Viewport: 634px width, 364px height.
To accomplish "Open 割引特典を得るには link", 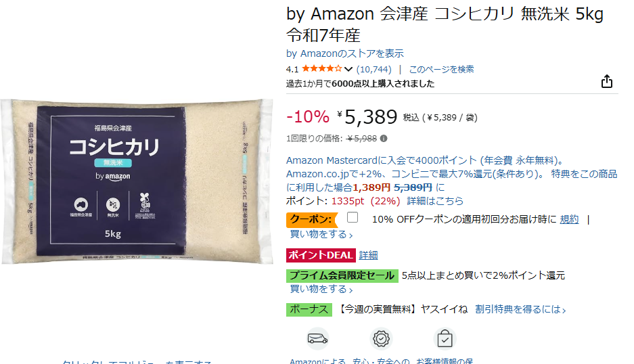I will point(520,309).
